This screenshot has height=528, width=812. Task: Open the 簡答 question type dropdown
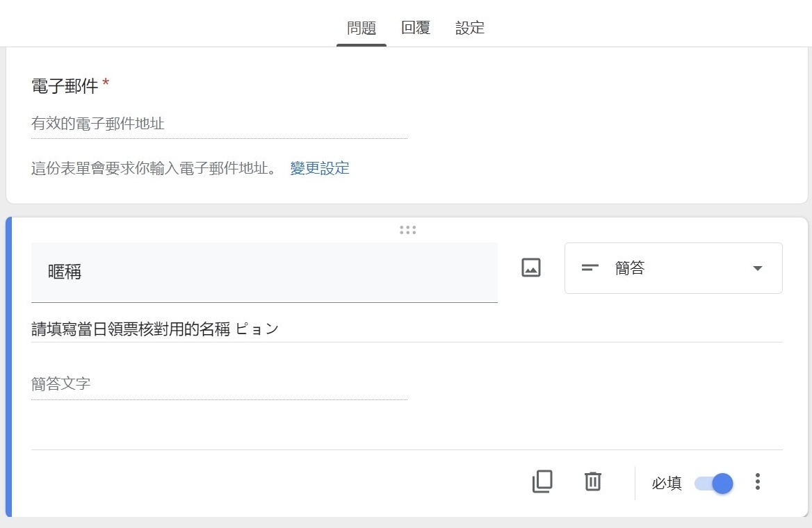click(673, 268)
